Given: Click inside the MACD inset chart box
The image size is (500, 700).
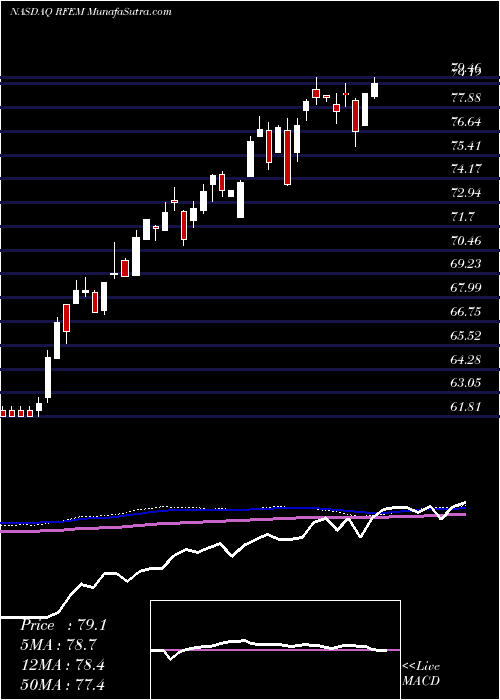Looking at the screenshot, I should click(275, 650).
